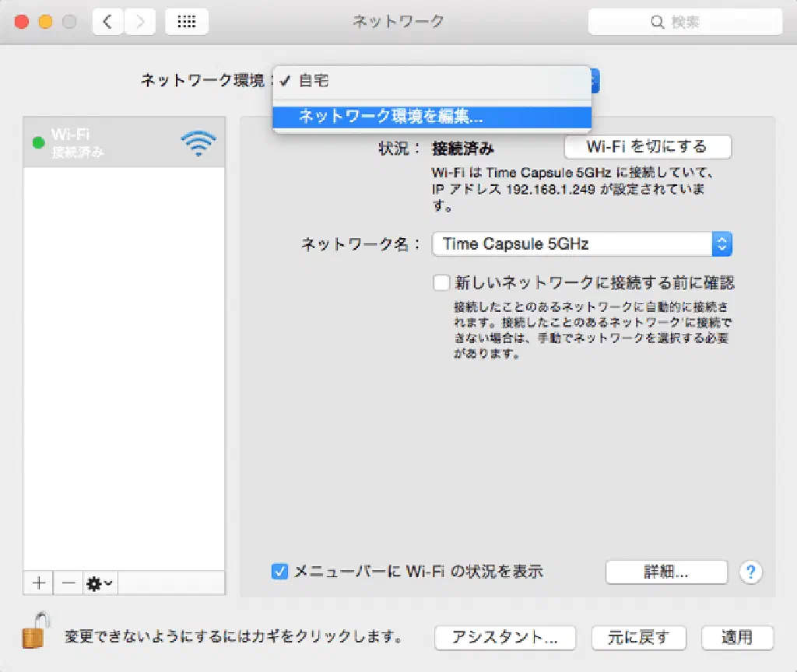Remove selected service with minus button
Viewport: 797px width, 672px height.
tap(68, 583)
